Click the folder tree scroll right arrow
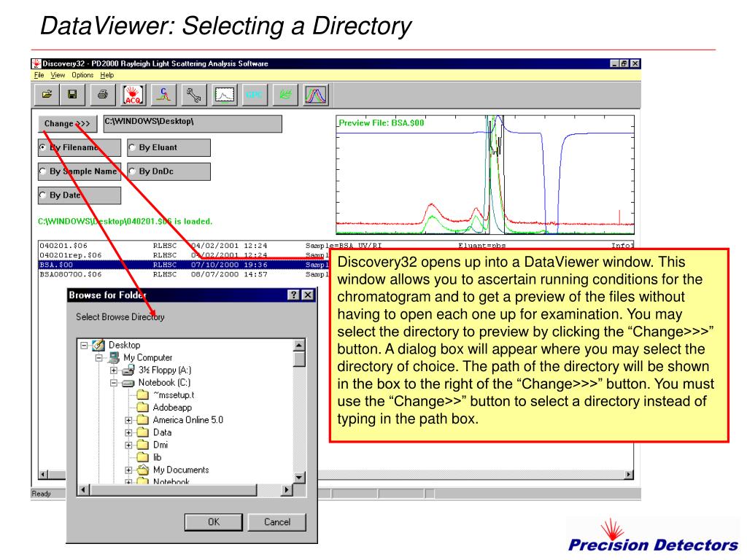This screenshot has width=747, height=560. point(286,490)
